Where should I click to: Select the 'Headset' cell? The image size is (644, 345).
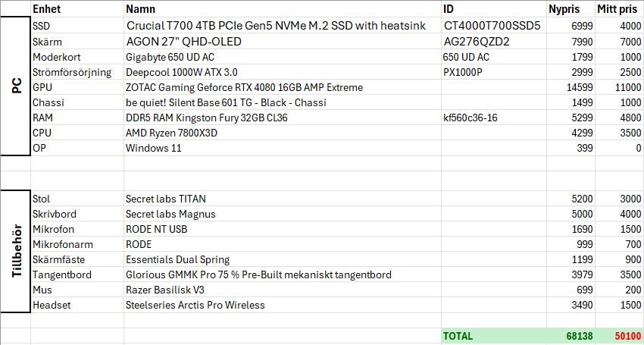pyautogui.click(x=77, y=305)
